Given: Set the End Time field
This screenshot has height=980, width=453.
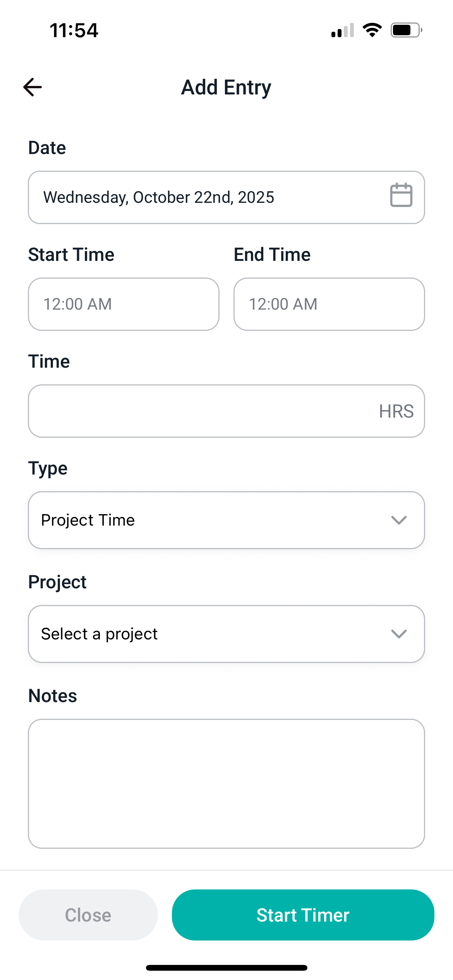Looking at the screenshot, I should (x=329, y=304).
